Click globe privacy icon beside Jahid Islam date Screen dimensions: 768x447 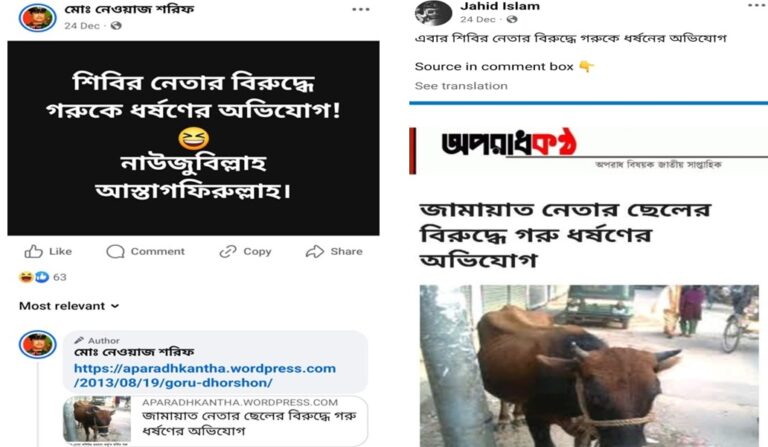point(511,19)
